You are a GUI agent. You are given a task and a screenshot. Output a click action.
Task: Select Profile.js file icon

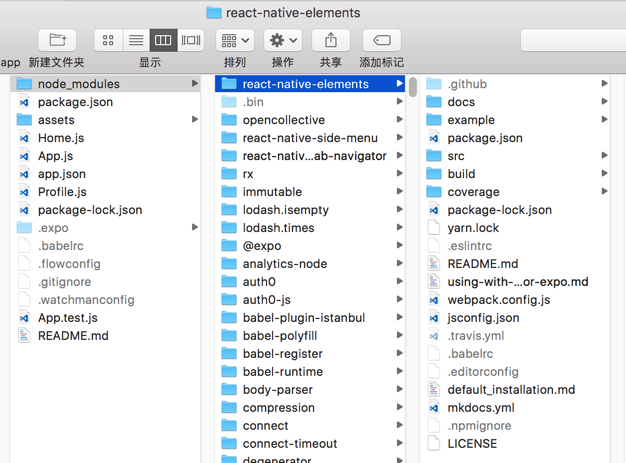click(x=24, y=192)
